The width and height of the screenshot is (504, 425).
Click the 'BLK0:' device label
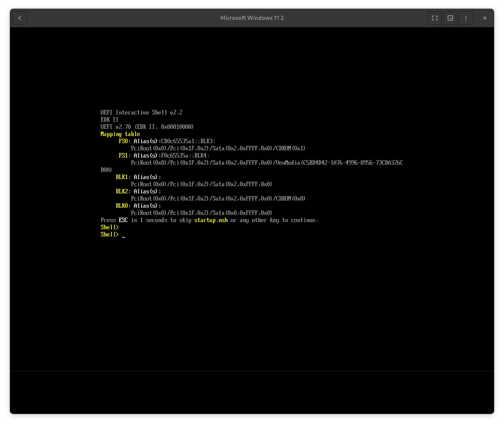click(x=123, y=206)
